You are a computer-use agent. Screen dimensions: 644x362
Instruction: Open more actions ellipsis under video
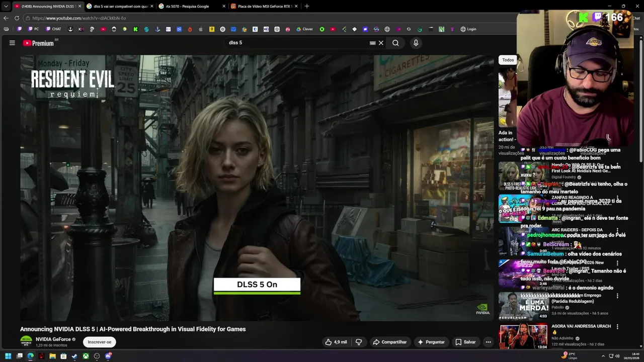point(488,342)
